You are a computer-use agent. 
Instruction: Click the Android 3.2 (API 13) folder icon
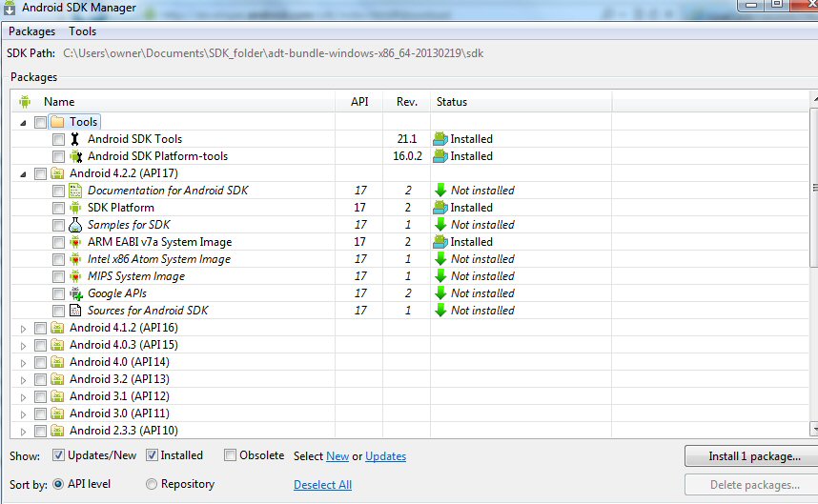[57, 379]
